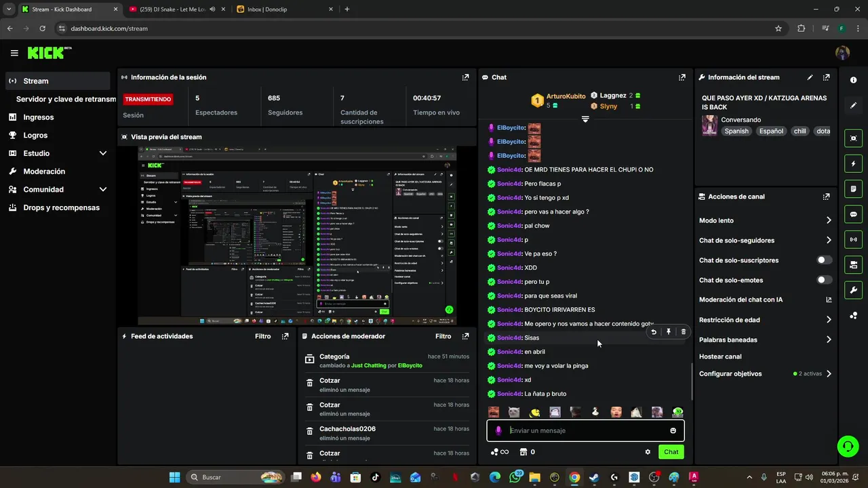The height and width of the screenshot is (488, 868).
Task: Click the Enviar un mensaje input field
Action: (x=585, y=430)
